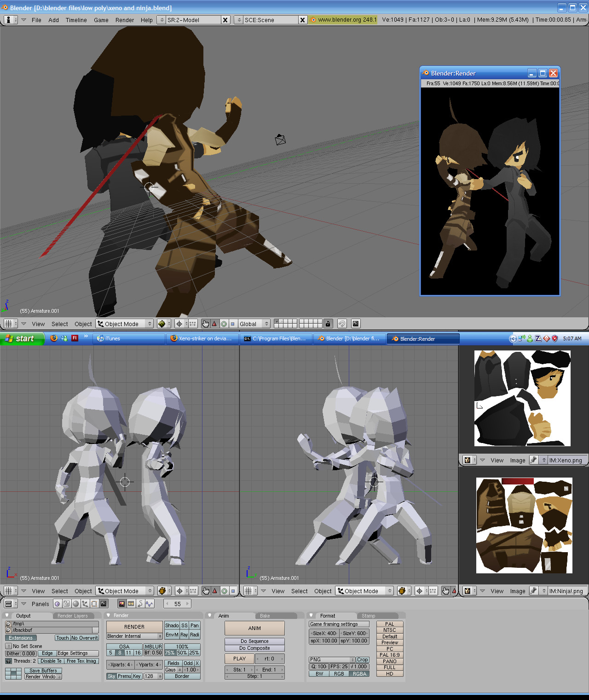Click the Firefox quick launch icon
The height and width of the screenshot is (700, 589).
[54, 338]
